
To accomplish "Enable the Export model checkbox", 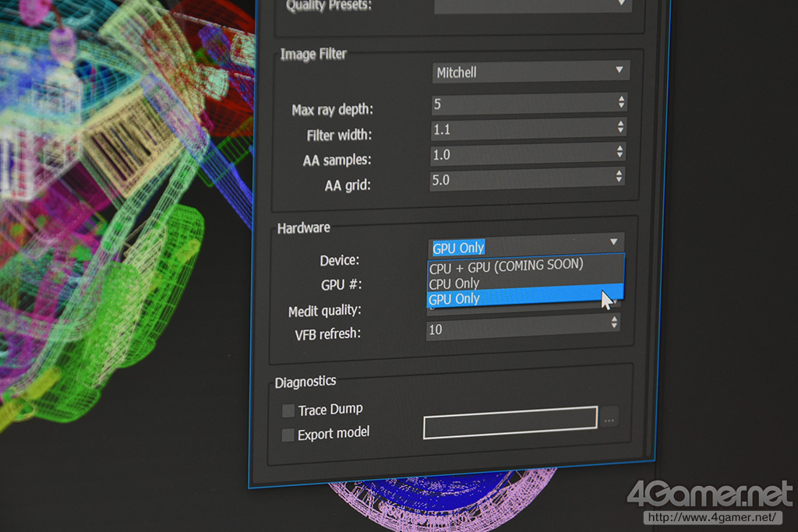I will click(288, 435).
